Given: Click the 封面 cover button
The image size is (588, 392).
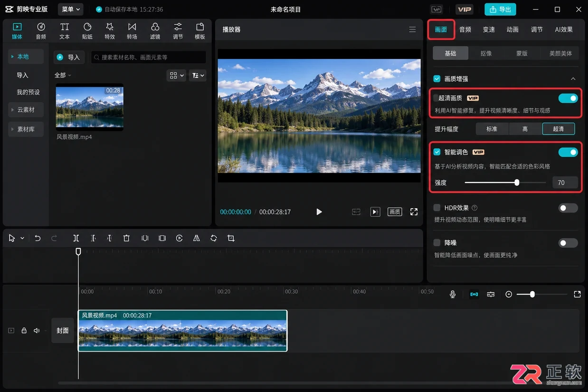Looking at the screenshot, I should (x=63, y=330).
